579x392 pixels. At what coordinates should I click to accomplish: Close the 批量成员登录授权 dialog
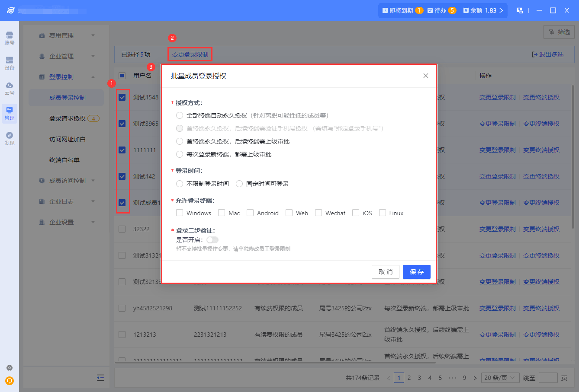coord(426,76)
